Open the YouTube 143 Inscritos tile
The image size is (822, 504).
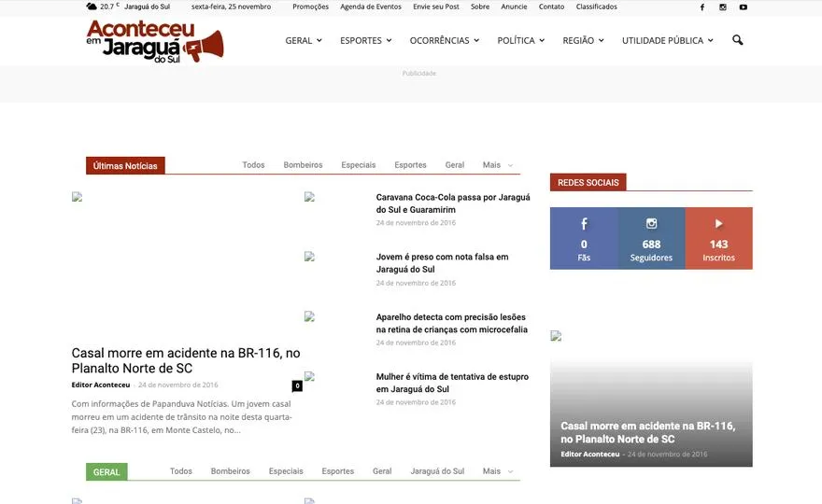point(718,238)
